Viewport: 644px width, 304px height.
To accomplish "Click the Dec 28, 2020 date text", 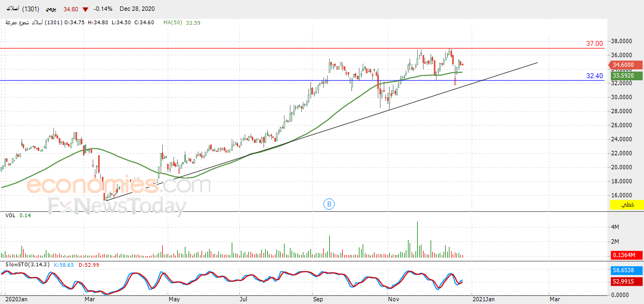I will [135, 9].
